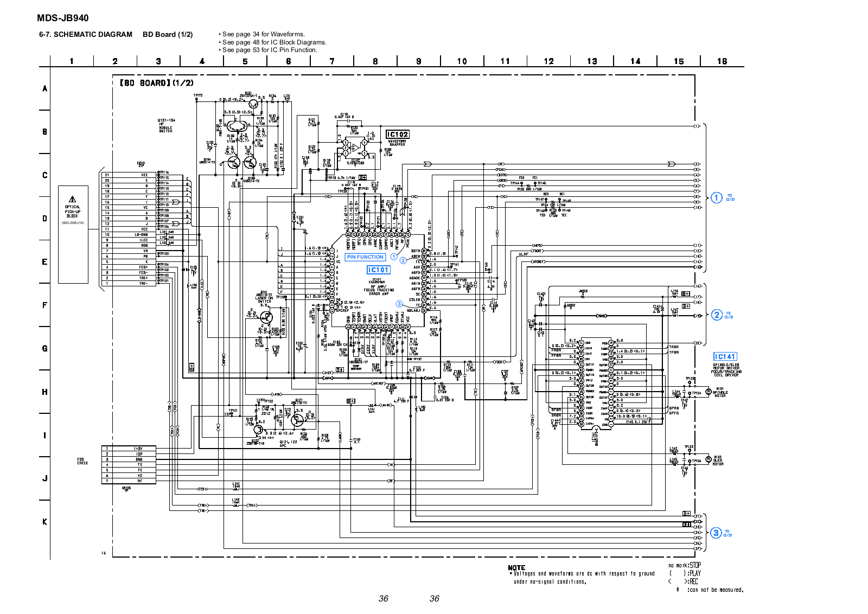Click grid column header 1

[72, 61]
